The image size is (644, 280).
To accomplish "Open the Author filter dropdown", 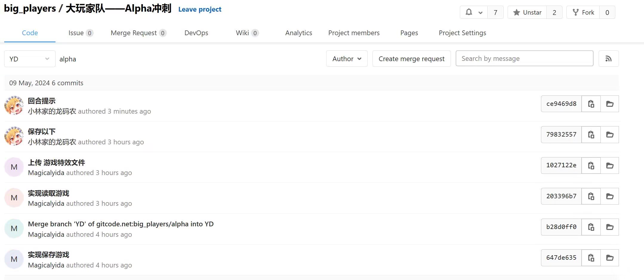I will click(x=347, y=59).
